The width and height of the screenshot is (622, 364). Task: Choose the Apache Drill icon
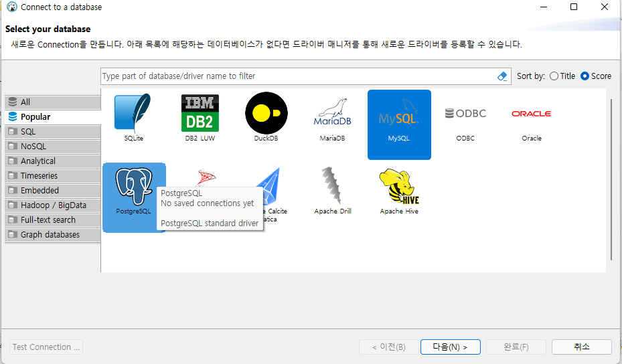point(332,185)
